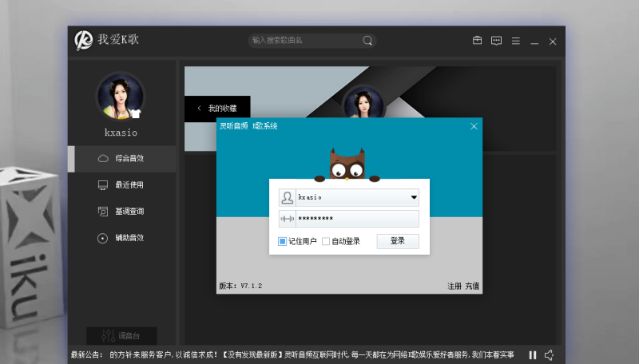Image resolution: width=639 pixels, height=364 pixels.
Task: Click the icon beside 基调查询
Action: click(x=103, y=212)
